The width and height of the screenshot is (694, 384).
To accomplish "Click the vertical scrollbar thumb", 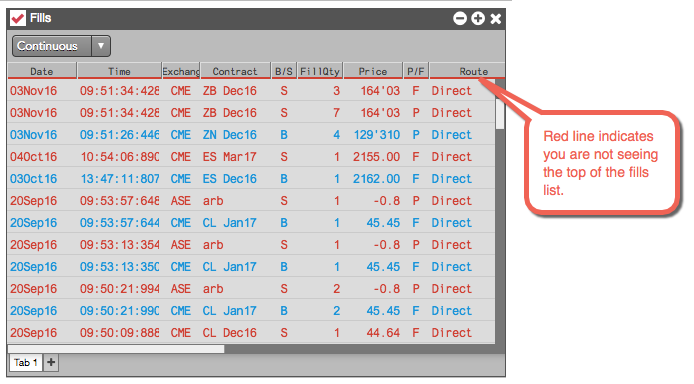I will (x=500, y=114).
